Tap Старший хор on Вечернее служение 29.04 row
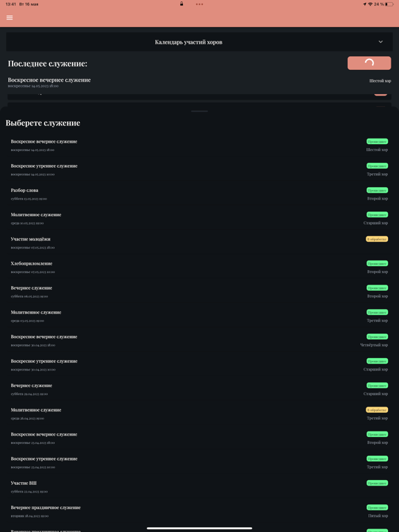Screen dimensions: 399x532 tap(375, 394)
